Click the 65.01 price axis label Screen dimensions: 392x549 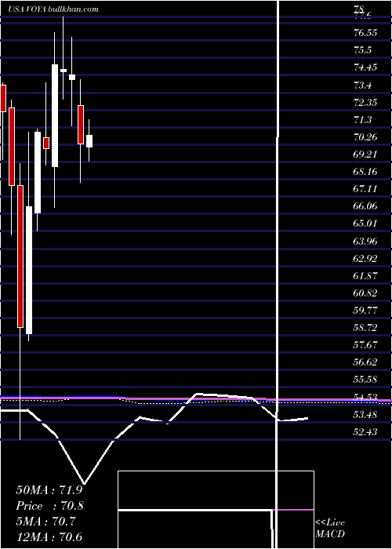(x=366, y=224)
